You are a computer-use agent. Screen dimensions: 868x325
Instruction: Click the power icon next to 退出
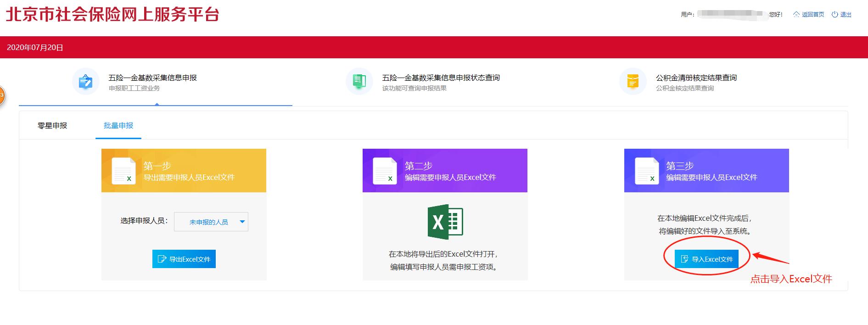point(835,15)
